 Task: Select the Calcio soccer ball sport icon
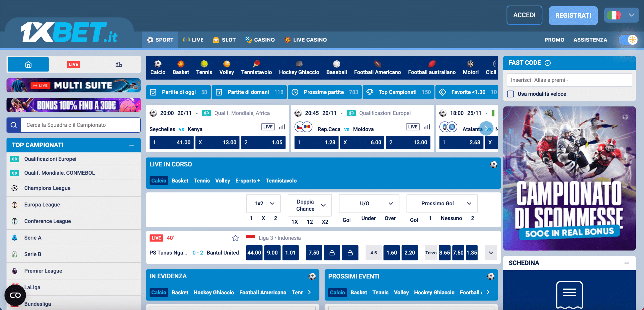pos(158,64)
